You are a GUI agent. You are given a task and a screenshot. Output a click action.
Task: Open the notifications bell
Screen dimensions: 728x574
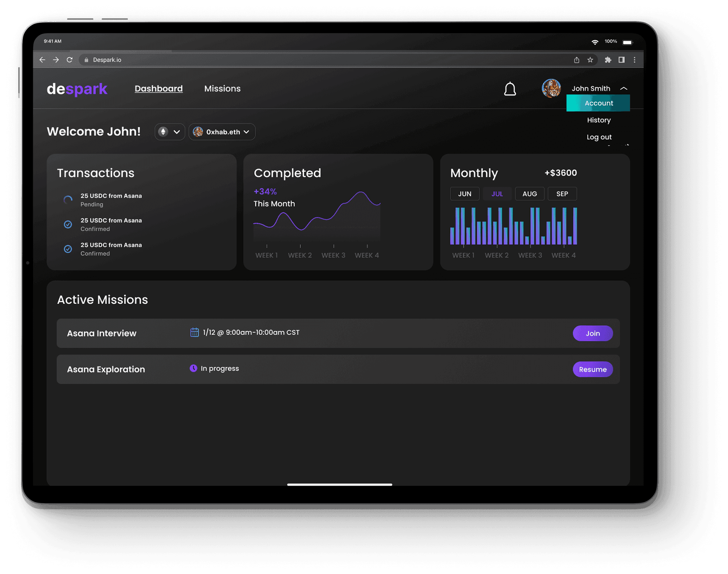click(510, 89)
